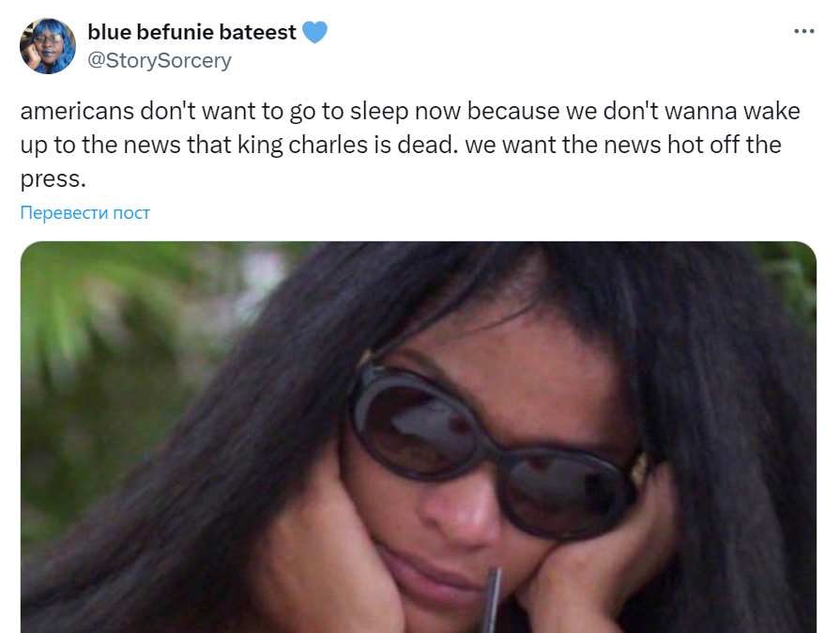Click the word "wake" in the tweet

[x=773, y=112]
